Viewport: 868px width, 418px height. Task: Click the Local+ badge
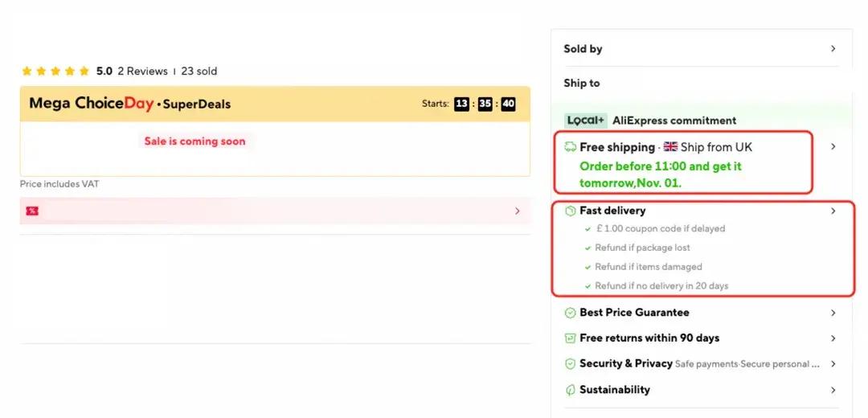point(585,121)
